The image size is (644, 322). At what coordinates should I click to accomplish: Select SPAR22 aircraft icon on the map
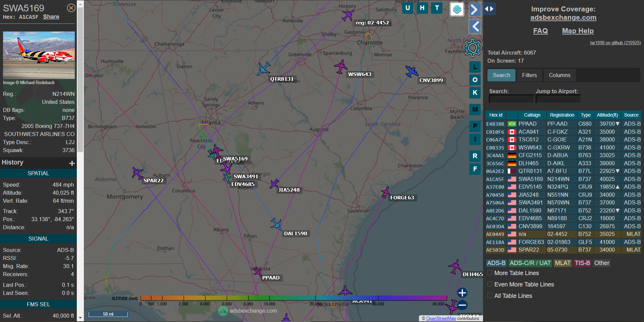tap(137, 173)
